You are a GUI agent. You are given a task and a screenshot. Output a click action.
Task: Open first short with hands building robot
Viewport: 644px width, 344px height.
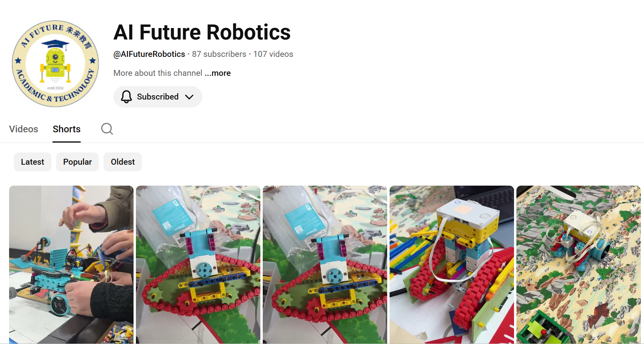71,265
